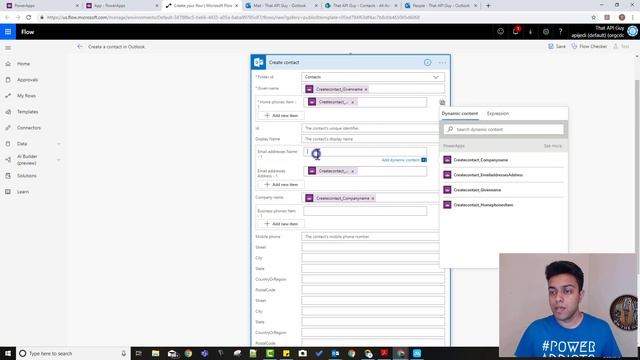The image size is (640, 360).
Task: Click the info icon on Create contact
Action: pyautogui.click(x=427, y=62)
